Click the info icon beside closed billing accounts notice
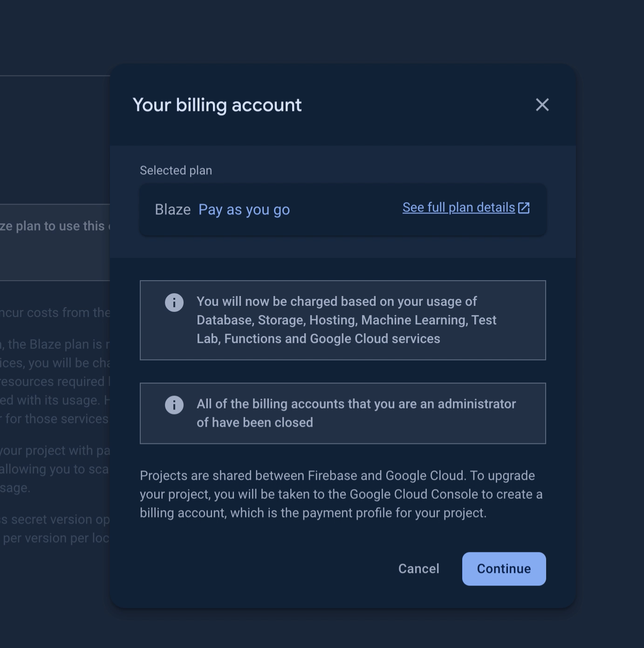This screenshot has height=648, width=644. 174,405
